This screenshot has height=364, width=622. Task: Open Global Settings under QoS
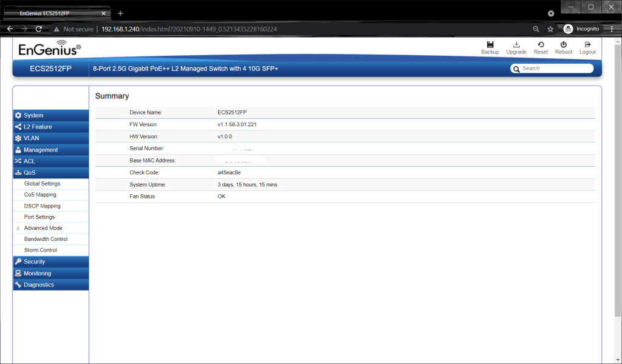click(42, 184)
